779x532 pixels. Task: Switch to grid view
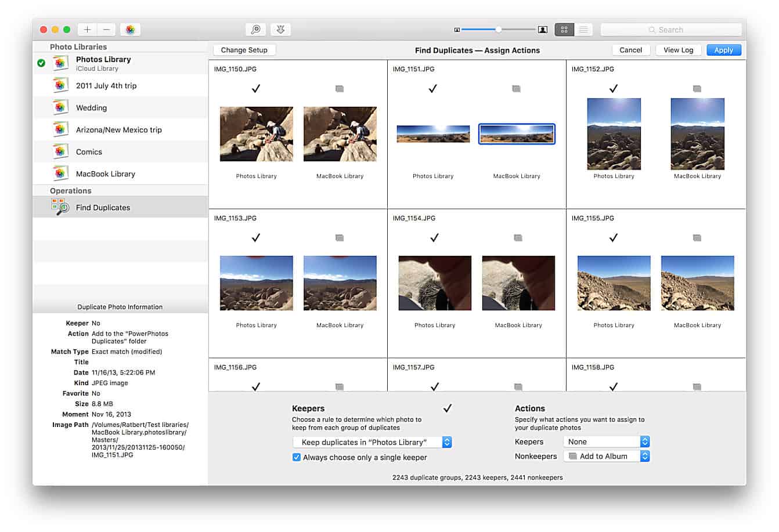564,30
